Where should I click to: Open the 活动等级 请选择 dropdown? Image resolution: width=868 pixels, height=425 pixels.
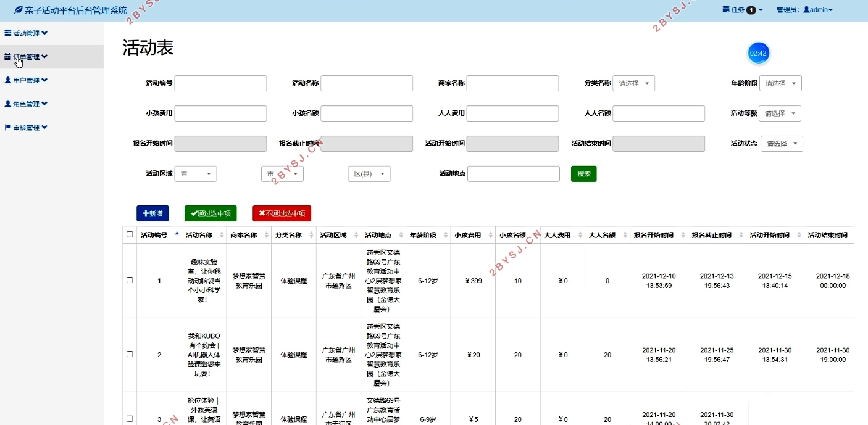[780, 113]
